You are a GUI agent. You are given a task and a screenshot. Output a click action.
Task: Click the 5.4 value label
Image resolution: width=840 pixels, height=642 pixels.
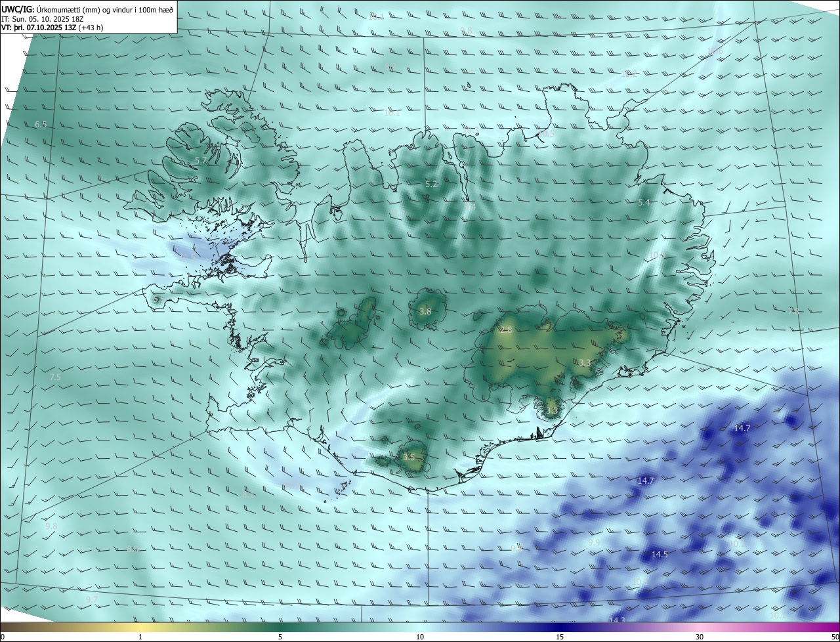click(x=644, y=203)
